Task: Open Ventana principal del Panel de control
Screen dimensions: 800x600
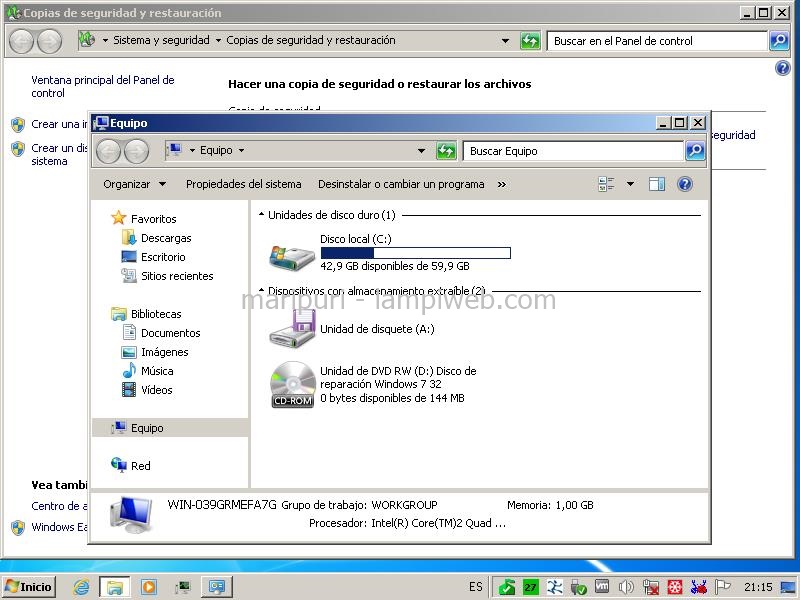Action: point(103,86)
